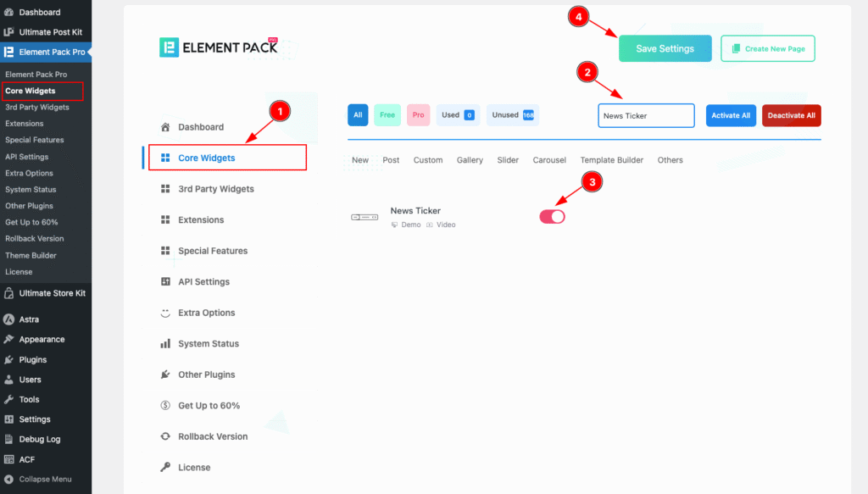
Task: Open Theme Builder in the WordPress submenu
Action: click(x=31, y=256)
